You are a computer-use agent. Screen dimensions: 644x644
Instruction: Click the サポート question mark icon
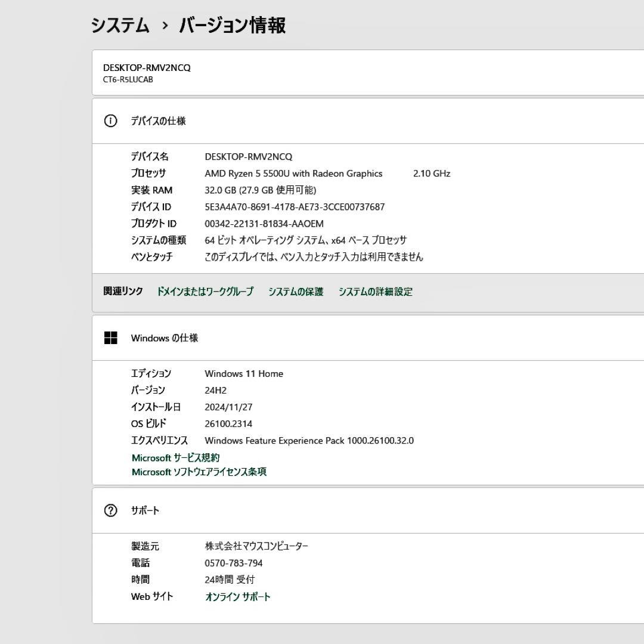pos(110,510)
